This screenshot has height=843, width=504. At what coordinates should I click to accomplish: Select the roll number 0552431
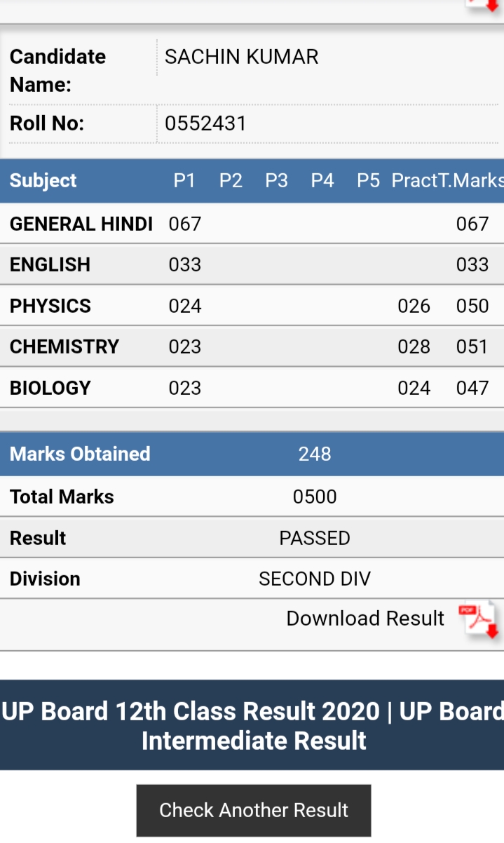pyautogui.click(x=205, y=123)
